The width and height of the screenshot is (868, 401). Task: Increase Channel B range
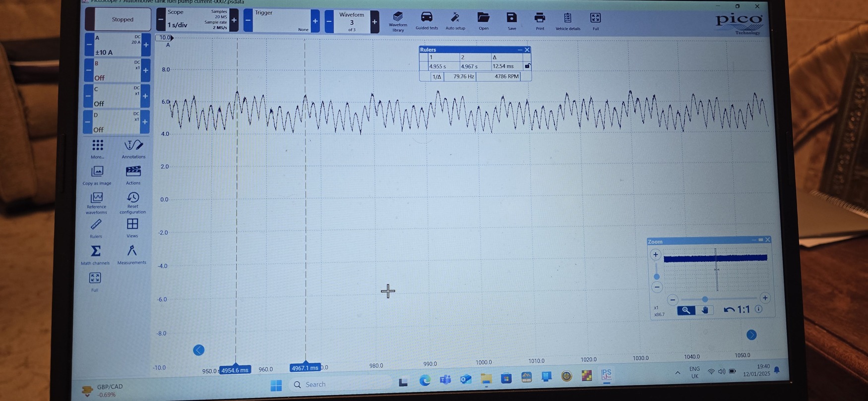tap(145, 70)
